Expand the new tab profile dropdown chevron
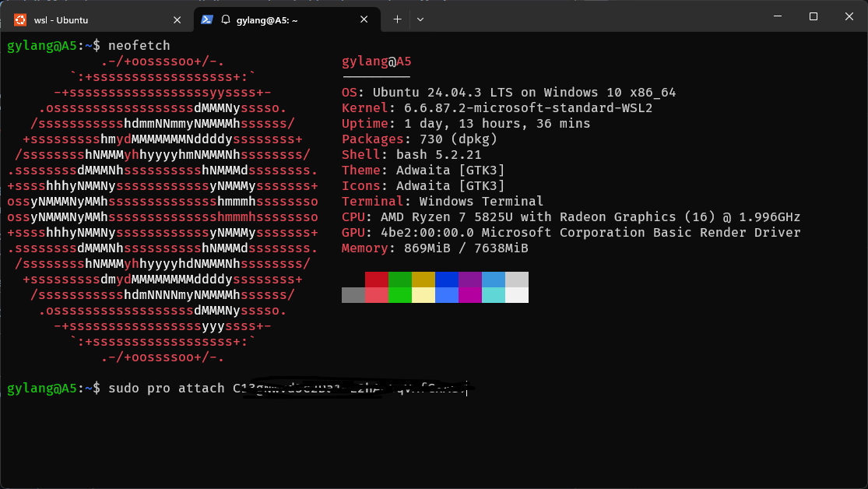 click(x=420, y=19)
